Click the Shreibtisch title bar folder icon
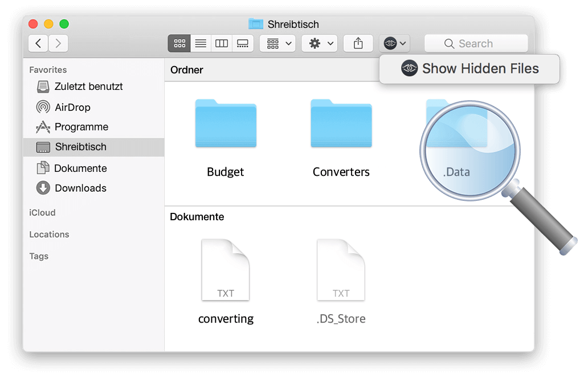 [256, 24]
